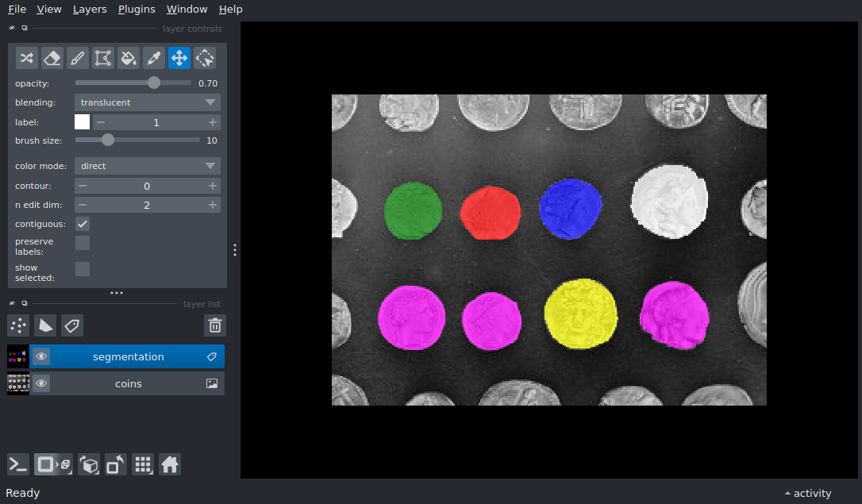
Task: Activate the pan/zoom mode tool
Action: pyautogui.click(x=179, y=58)
